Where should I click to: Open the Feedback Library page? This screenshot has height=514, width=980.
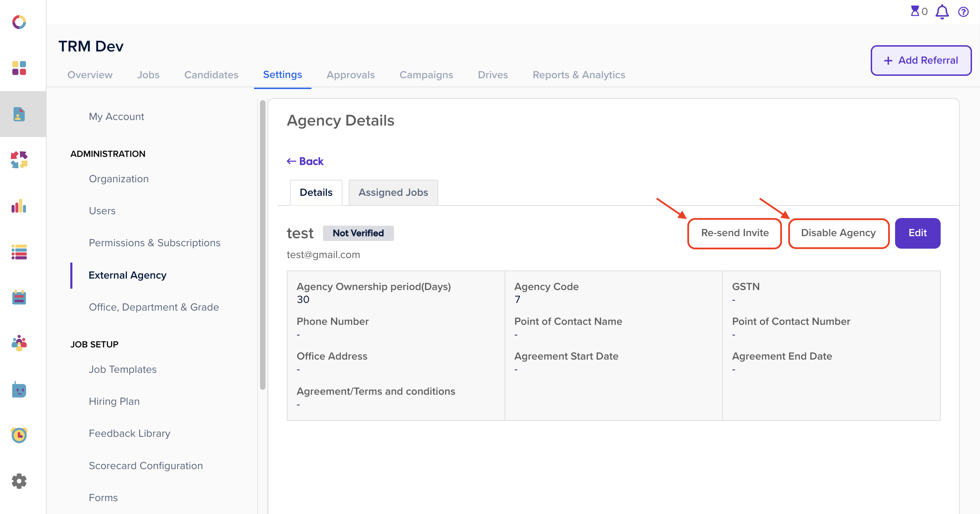click(x=129, y=433)
